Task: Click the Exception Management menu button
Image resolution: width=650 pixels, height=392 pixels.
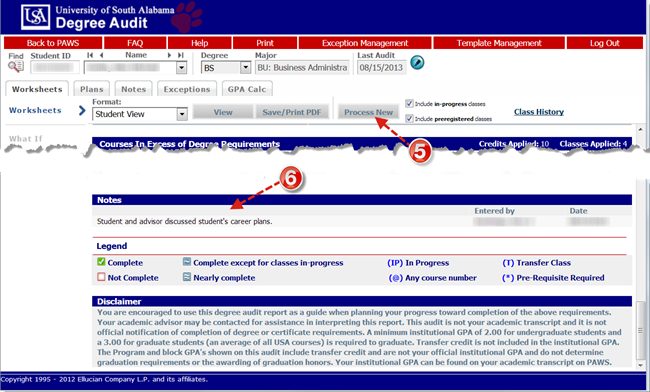Action: pyautogui.click(x=365, y=43)
